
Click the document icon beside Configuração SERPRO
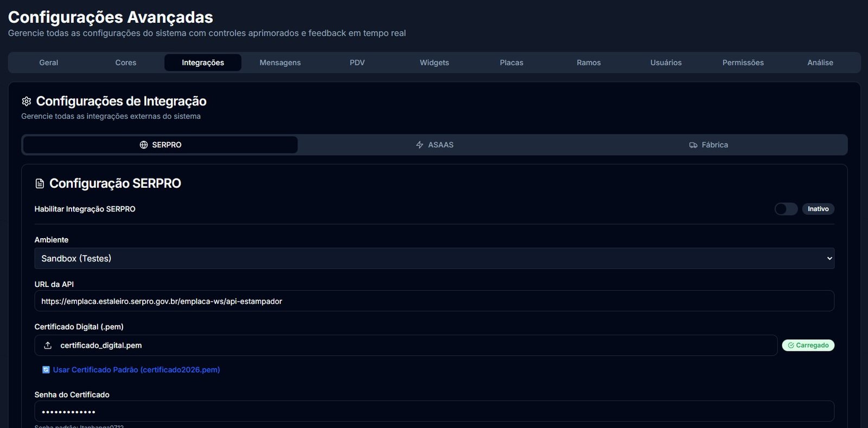coord(40,184)
